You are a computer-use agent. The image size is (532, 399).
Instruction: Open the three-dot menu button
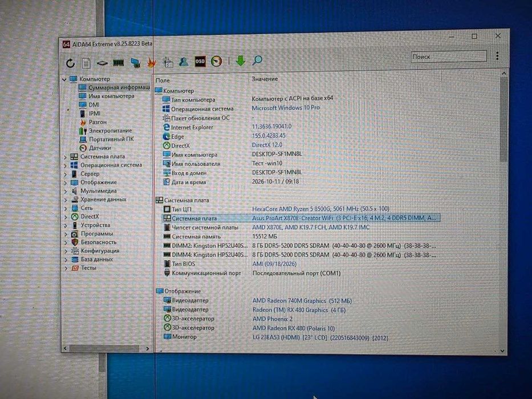(497, 56)
